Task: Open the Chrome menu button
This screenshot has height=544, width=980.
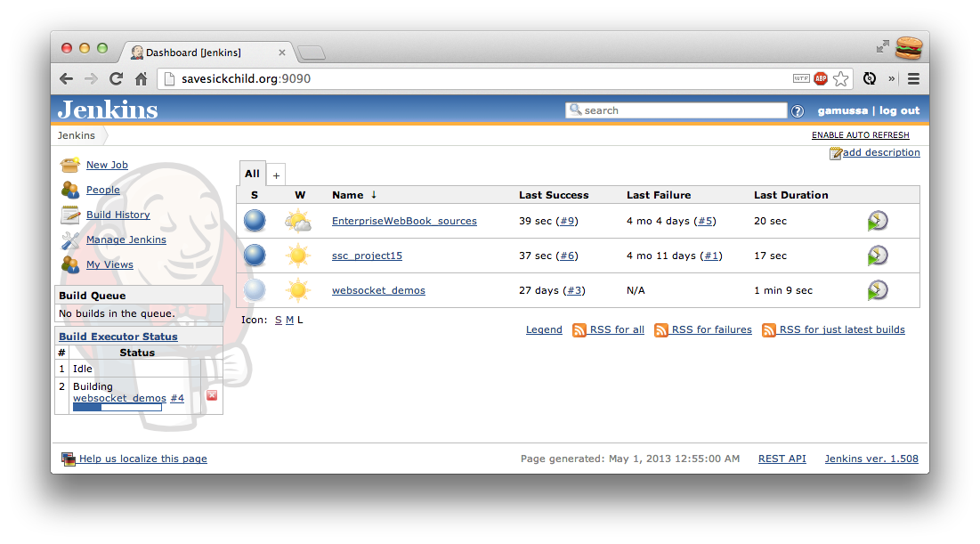Action: click(913, 79)
